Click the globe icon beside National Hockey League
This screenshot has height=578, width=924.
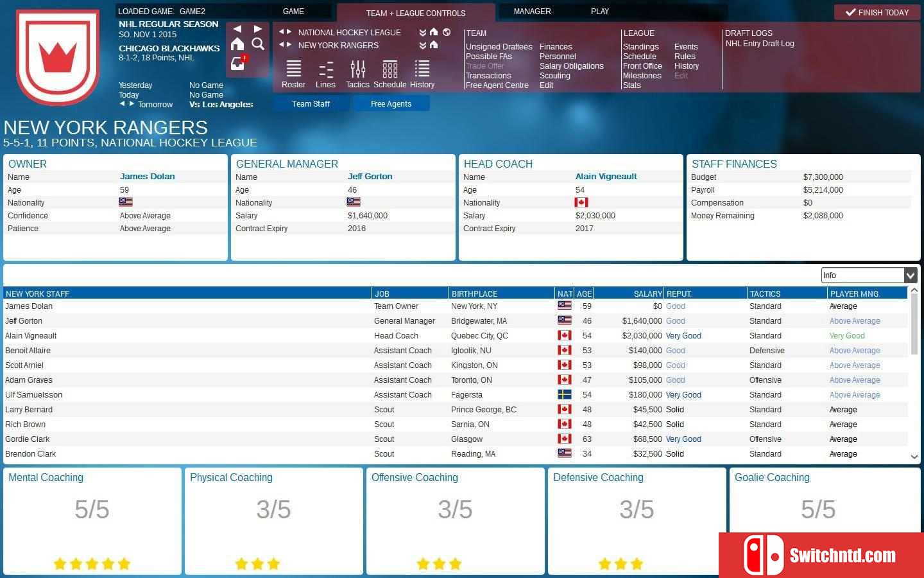point(447,32)
